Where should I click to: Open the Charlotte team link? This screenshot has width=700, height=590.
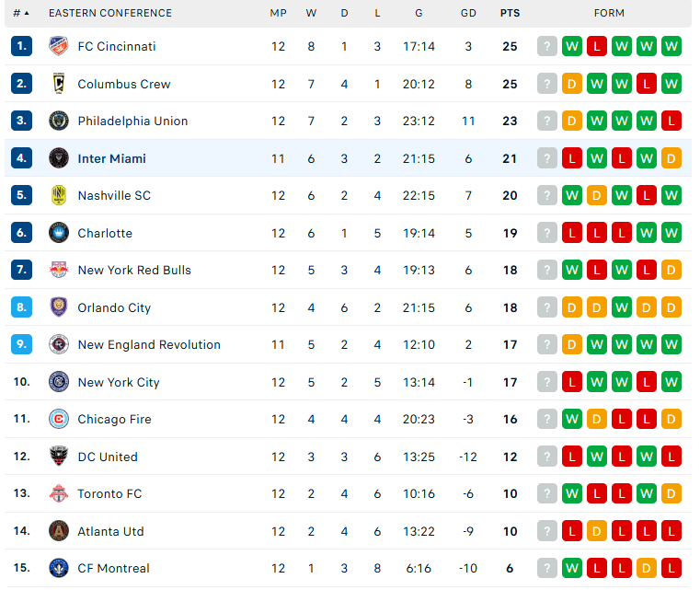[105, 233]
